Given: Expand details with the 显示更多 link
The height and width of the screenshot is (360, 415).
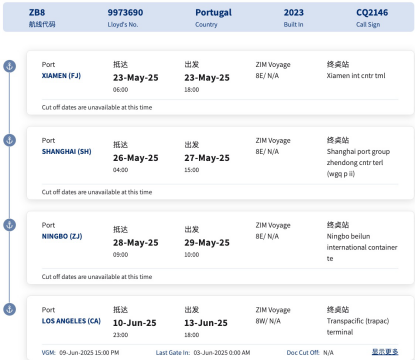Looking at the screenshot, I should (x=385, y=352).
